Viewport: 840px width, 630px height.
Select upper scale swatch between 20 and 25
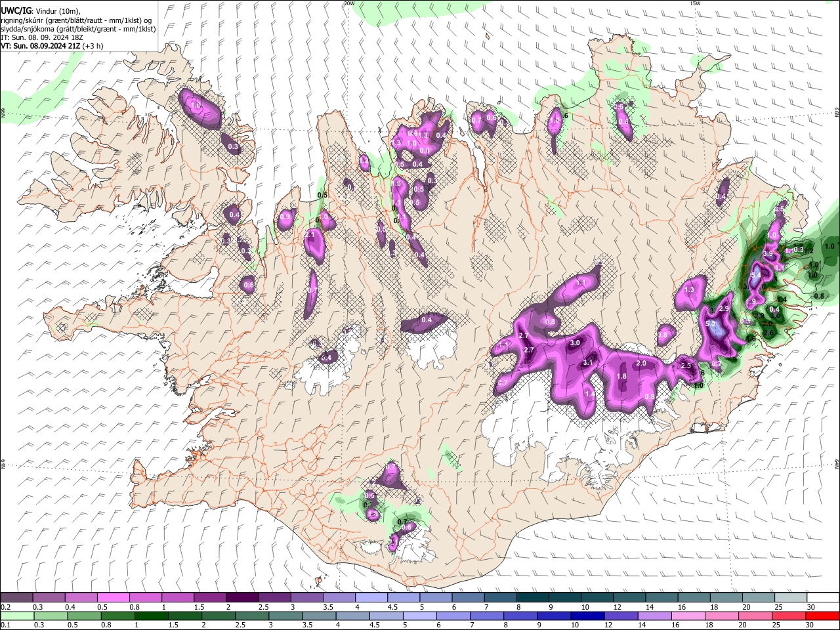tap(759, 598)
